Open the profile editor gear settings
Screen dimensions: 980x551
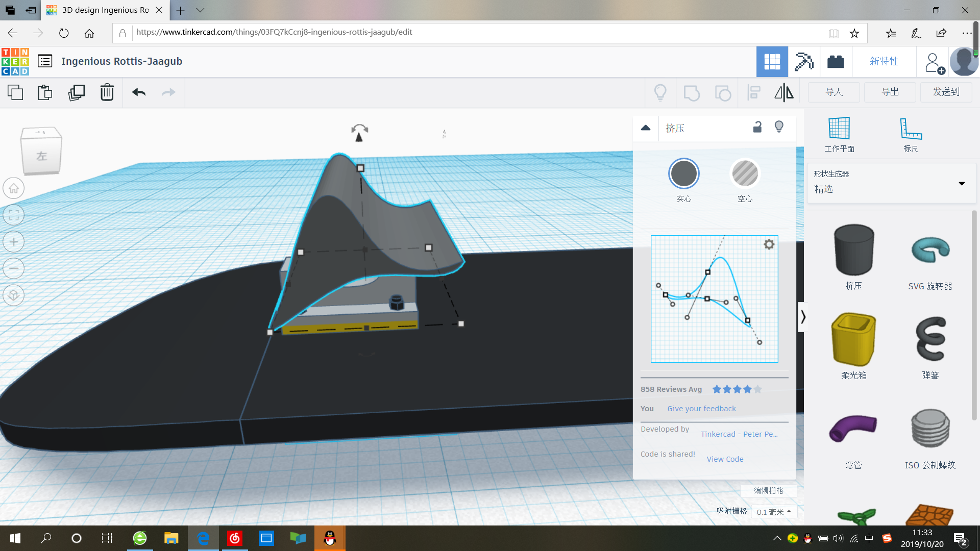point(769,244)
